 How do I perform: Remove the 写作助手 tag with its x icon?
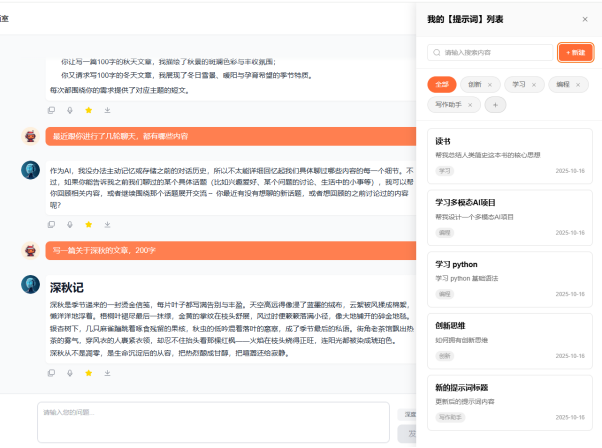(470, 105)
